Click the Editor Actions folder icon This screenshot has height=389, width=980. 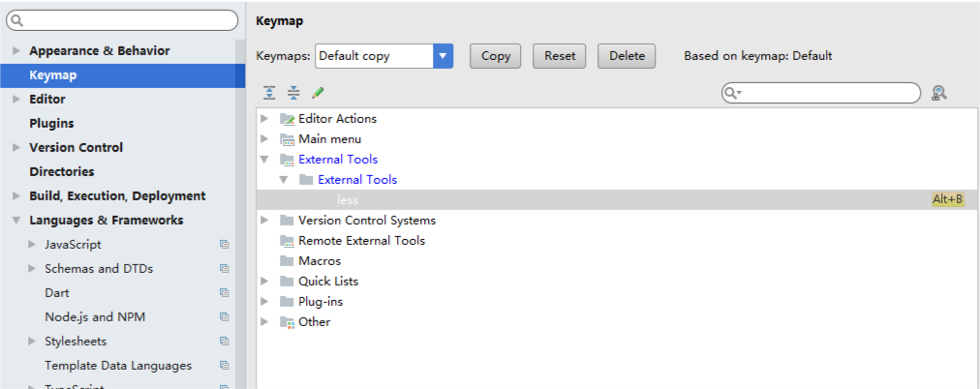pyautogui.click(x=287, y=119)
